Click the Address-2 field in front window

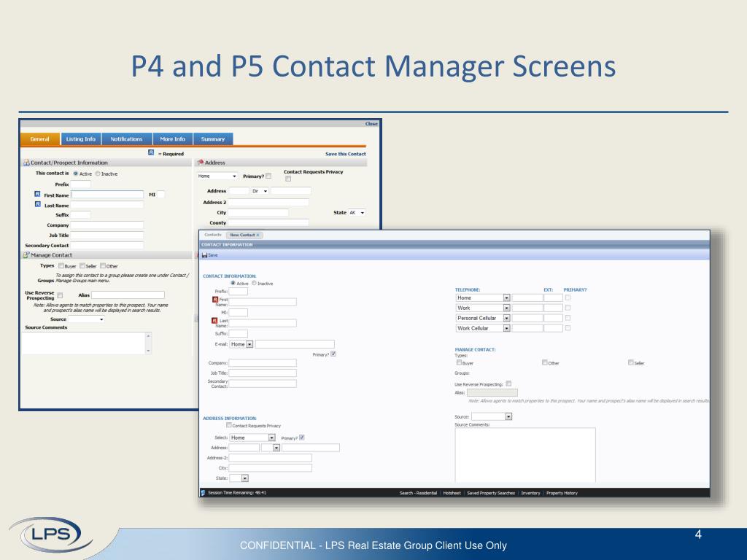tap(270, 458)
